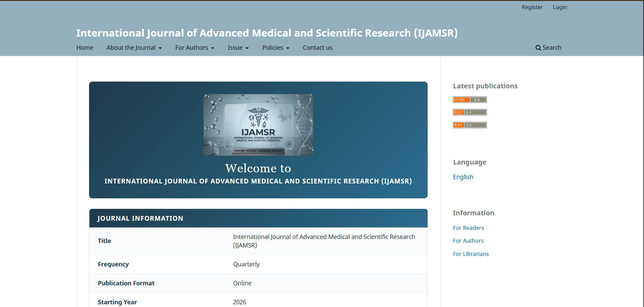The width and height of the screenshot is (644, 307).
Task: Click the IJAMSR logo banner image
Action: (x=258, y=125)
